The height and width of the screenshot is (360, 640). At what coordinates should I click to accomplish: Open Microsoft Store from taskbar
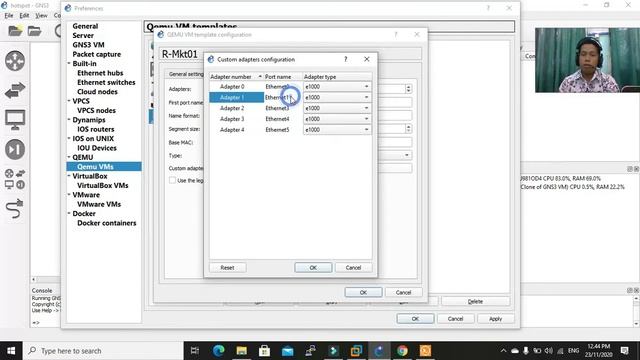click(x=264, y=351)
